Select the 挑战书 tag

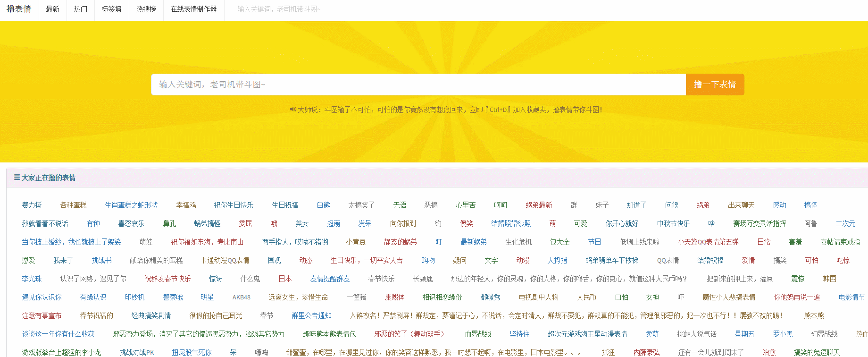coord(101,260)
